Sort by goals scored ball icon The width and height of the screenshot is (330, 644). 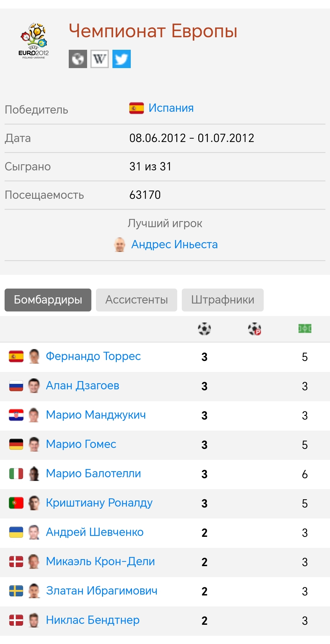204,329
